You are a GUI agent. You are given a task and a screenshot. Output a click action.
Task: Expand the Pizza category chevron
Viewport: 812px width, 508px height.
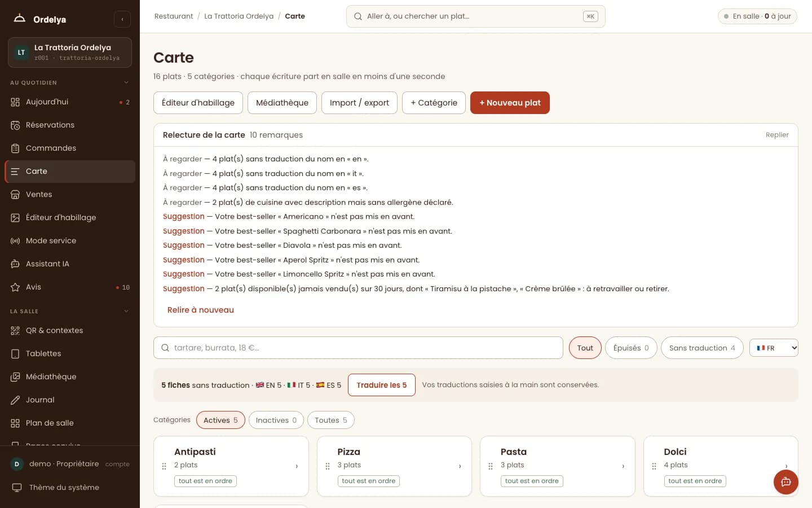[x=460, y=466]
